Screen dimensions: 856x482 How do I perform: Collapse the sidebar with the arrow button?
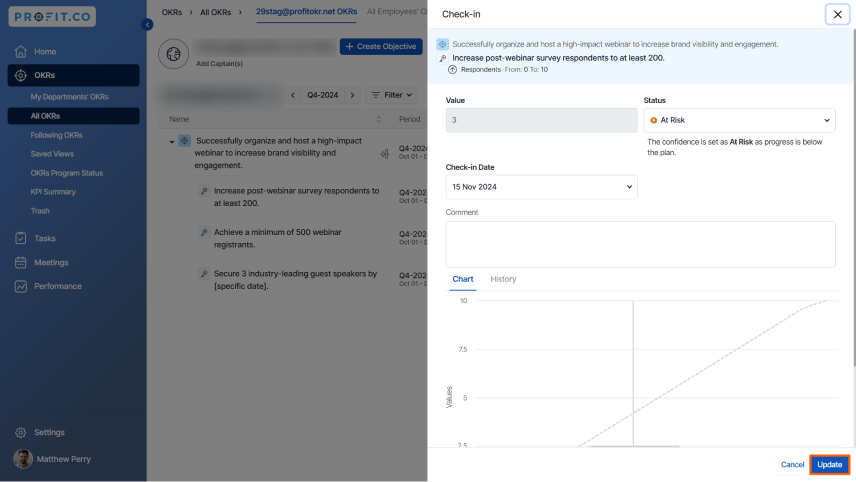coord(147,25)
